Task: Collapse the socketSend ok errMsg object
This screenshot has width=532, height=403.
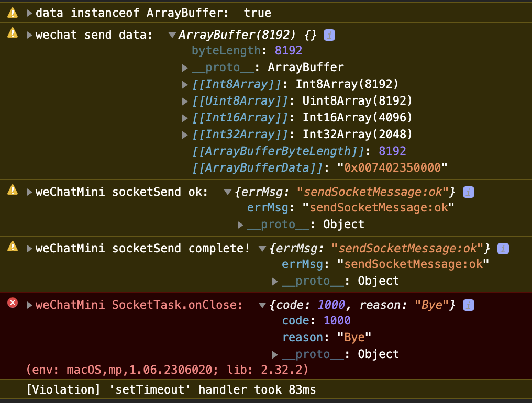Action: coord(228,192)
